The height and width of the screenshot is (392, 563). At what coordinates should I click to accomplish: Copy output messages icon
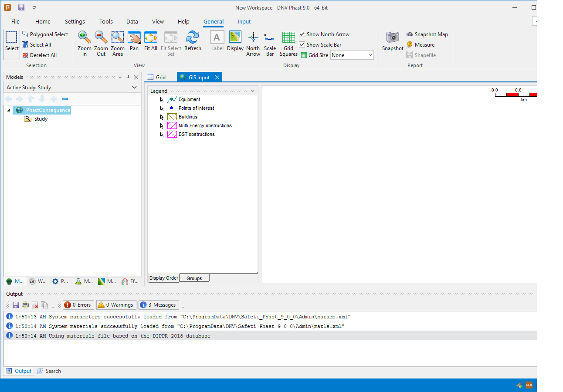click(x=44, y=305)
